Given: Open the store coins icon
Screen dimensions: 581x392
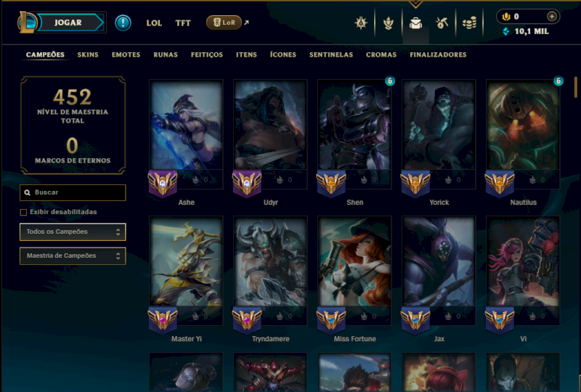Looking at the screenshot, I should pos(469,24).
